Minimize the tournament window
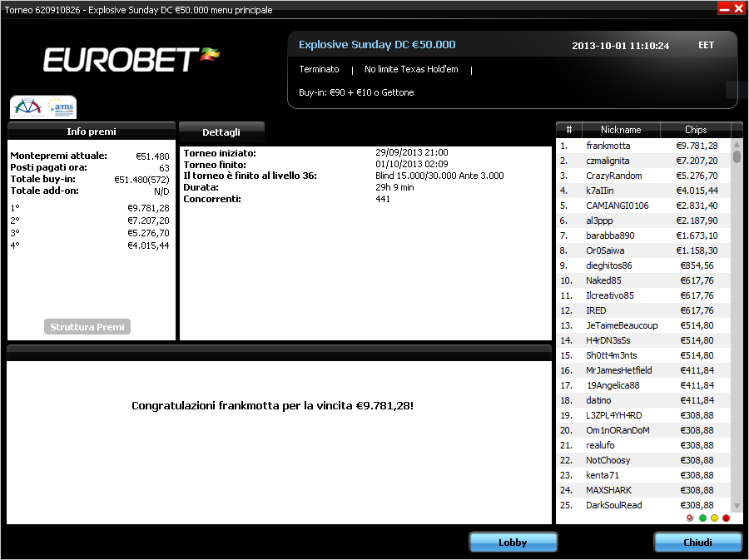 724,8
